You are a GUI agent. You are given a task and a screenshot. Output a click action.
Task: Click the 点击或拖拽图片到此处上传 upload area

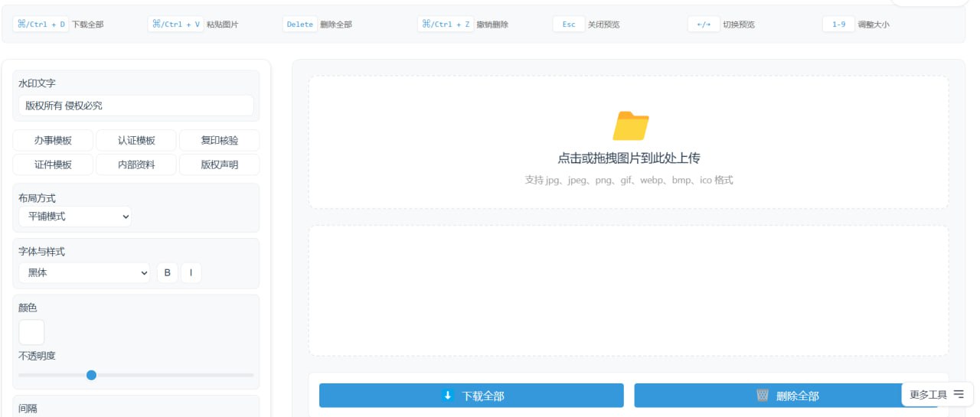[x=629, y=158]
